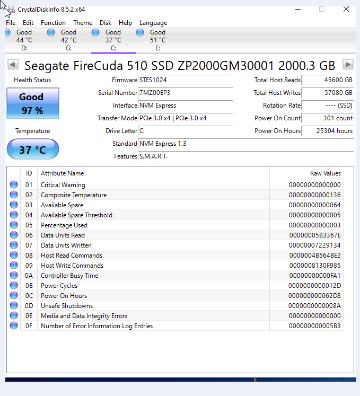The width and height of the screenshot is (360, 396).
Task: Click the Drive Letter field
Action: click(x=186, y=131)
